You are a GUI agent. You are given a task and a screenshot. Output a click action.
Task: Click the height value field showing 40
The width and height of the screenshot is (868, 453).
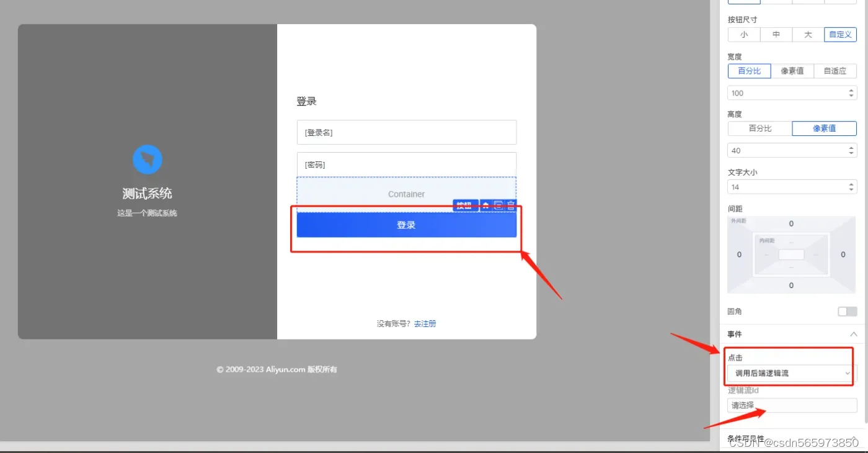792,151
